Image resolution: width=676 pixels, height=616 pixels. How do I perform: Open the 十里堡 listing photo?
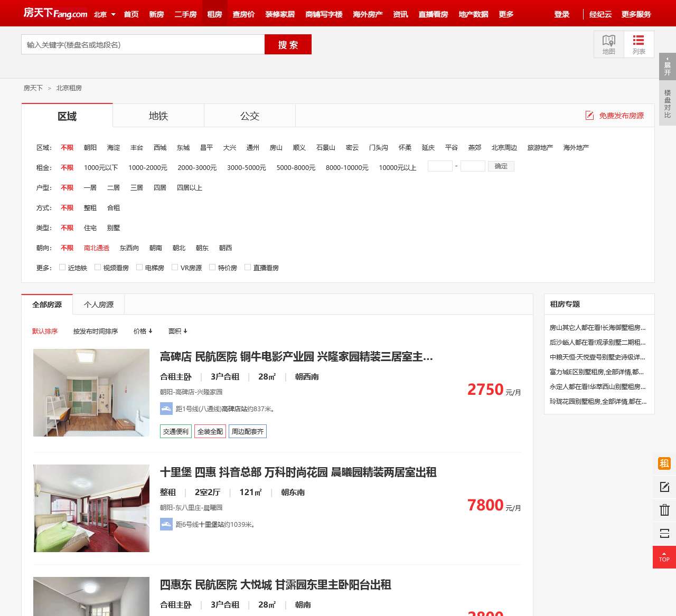pyautogui.click(x=91, y=508)
